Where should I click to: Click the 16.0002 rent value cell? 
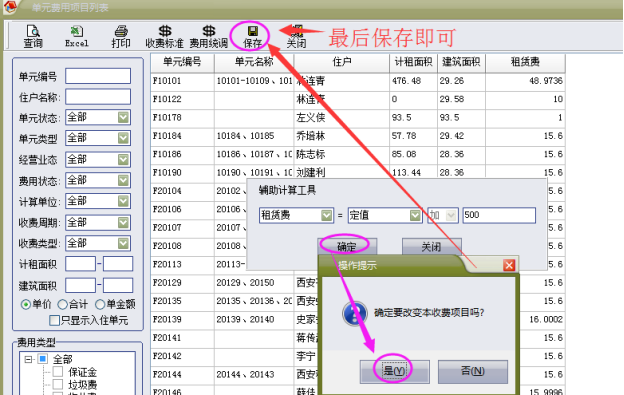click(x=541, y=319)
